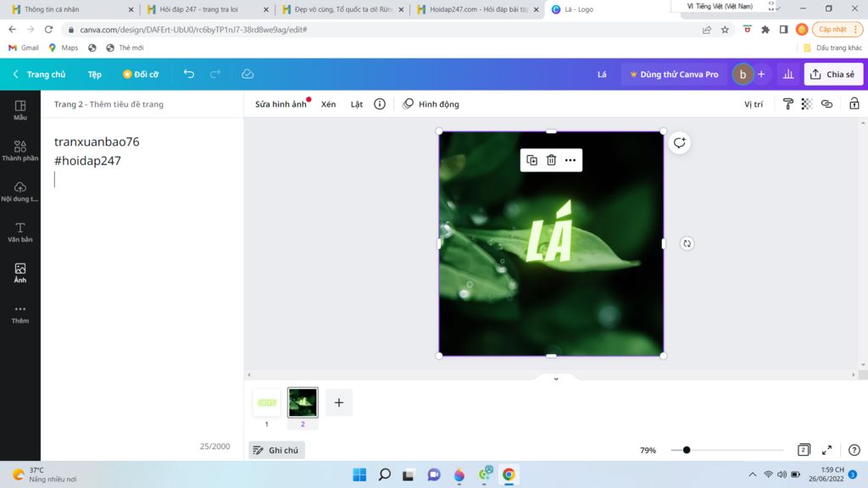Click the Cập nhật Chrome update button
Image resolution: width=868 pixels, height=488 pixels.
coord(837,30)
